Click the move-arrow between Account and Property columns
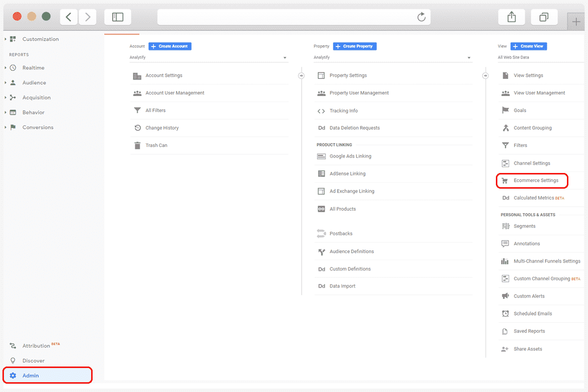 point(301,75)
